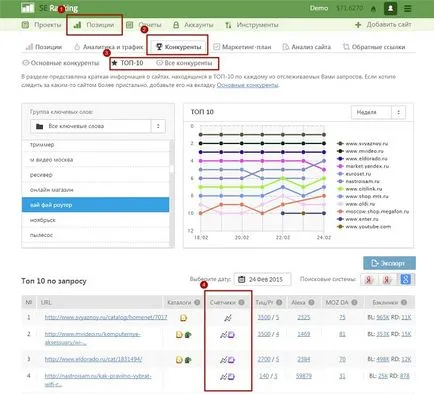Select the Google search engine icon
This screenshot has width=434, height=394.
coord(406,279)
